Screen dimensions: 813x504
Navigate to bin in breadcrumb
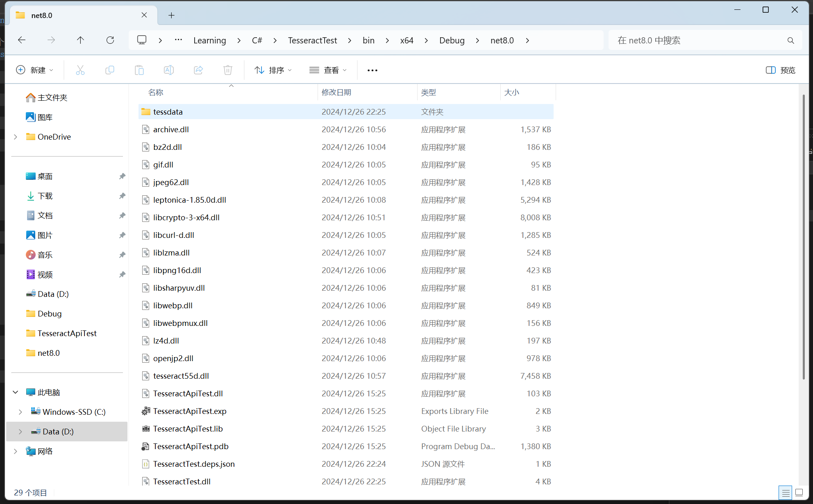tap(368, 41)
